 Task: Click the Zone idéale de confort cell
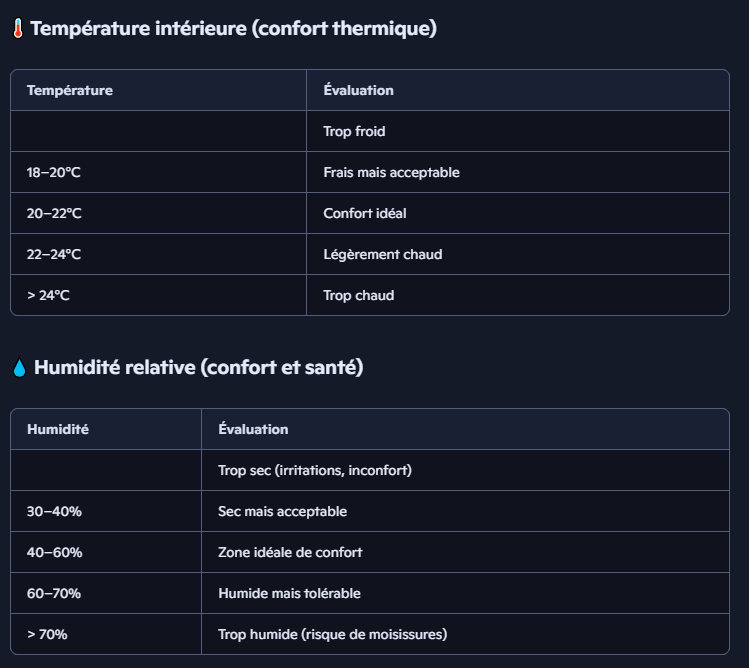(290, 552)
